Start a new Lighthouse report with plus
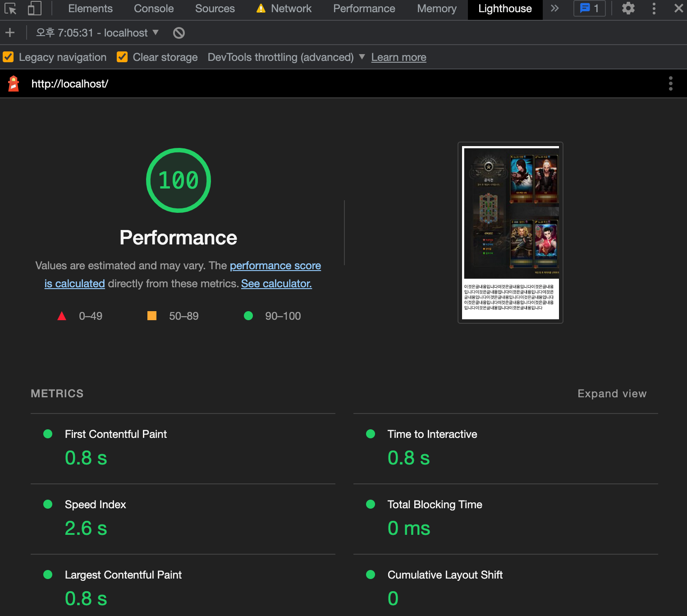687x616 pixels. [x=10, y=32]
